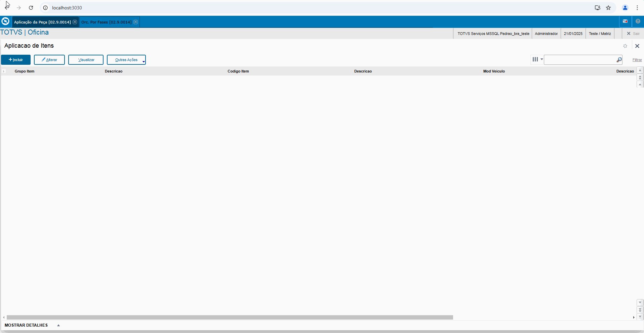Screen dimensions: 644x333
Task: Jump to top with scroll-to-first arrow
Action: pos(640,70)
